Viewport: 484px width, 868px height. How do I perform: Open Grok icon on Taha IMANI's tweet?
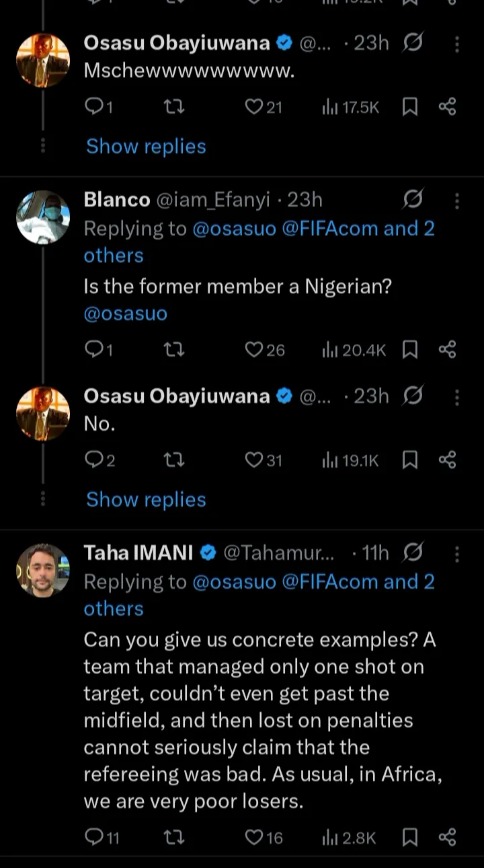point(413,553)
